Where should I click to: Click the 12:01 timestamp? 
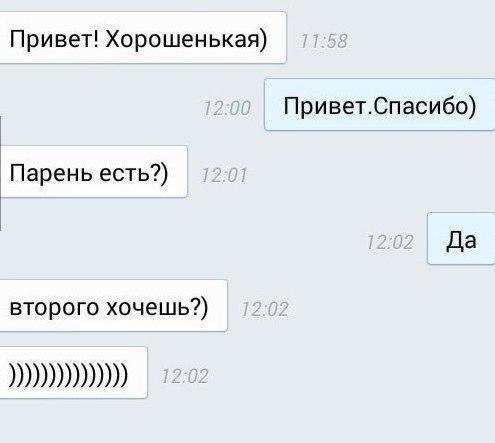point(224,176)
